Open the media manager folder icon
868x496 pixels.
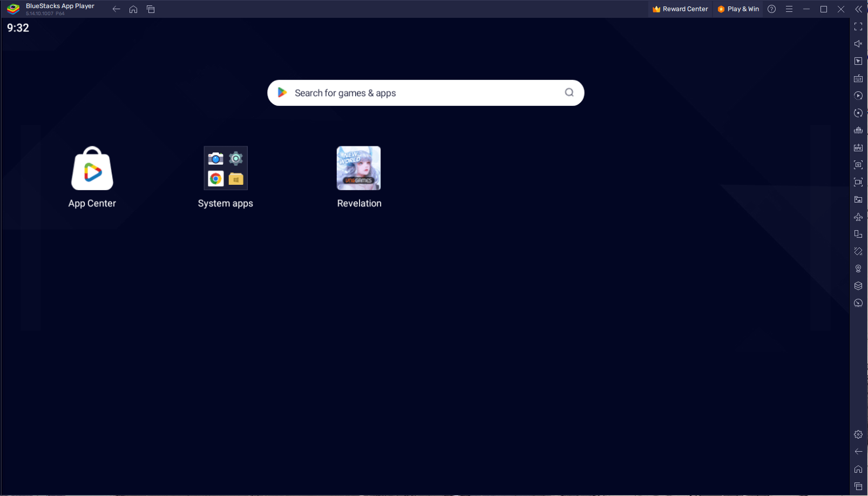tap(858, 199)
